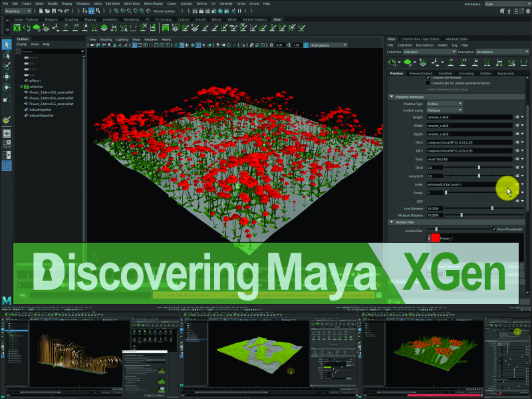The height and width of the screenshot is (399, 532).
Task: Select the arrow Select tool in toolbox
Action: click(7, 44)
